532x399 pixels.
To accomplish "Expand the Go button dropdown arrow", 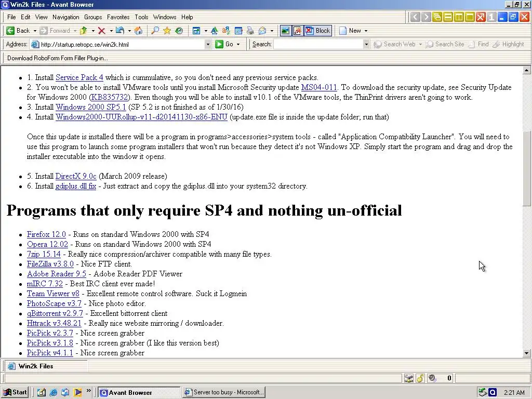I will click(x=238, y=45).
